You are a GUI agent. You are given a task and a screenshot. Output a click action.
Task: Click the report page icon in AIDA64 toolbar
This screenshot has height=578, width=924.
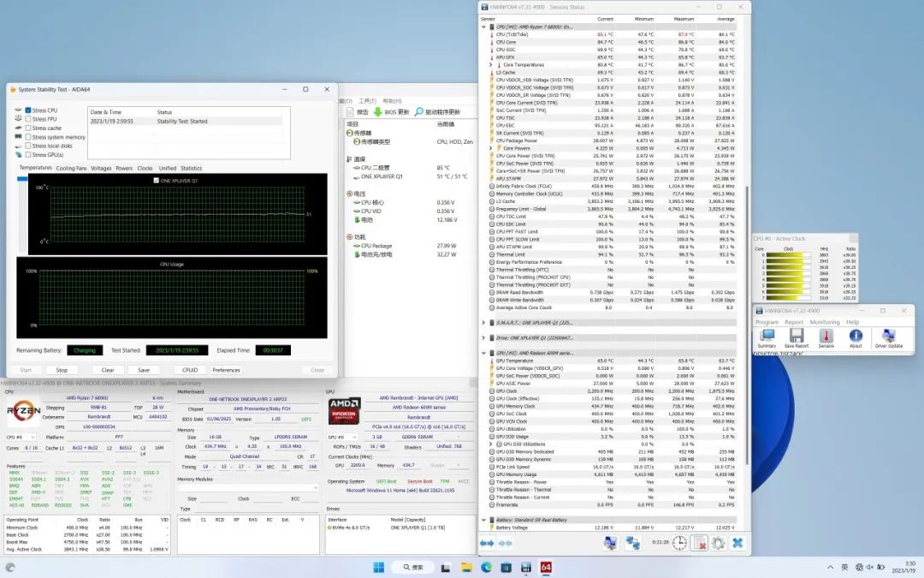coord(350,111)
